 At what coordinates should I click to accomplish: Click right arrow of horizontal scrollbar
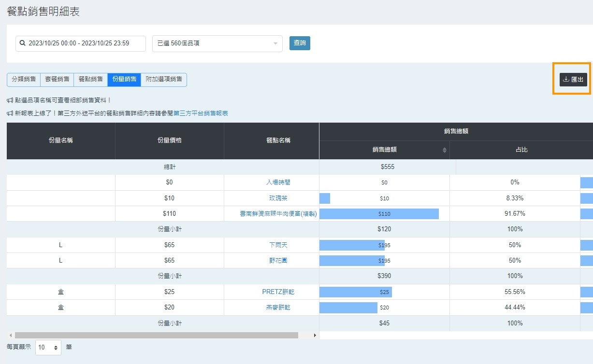pyautogui.click(x=315, y=335)
